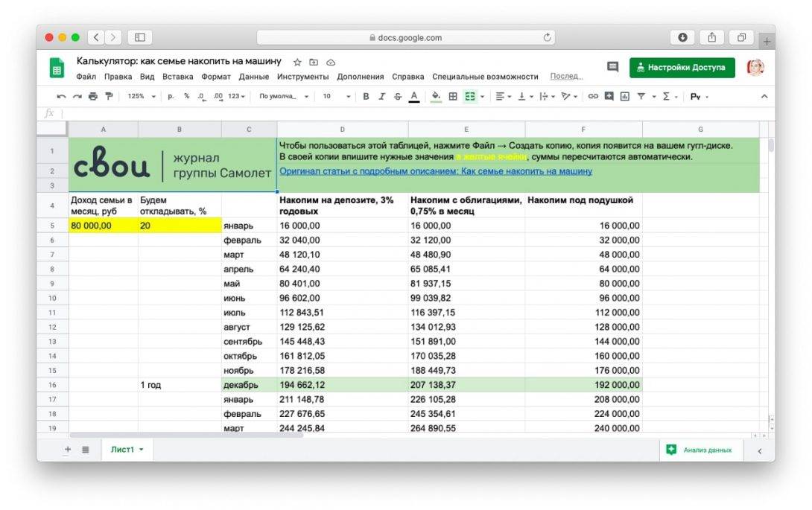Click the insert link icon
This screenshot has width=812, height=510.
593,96
